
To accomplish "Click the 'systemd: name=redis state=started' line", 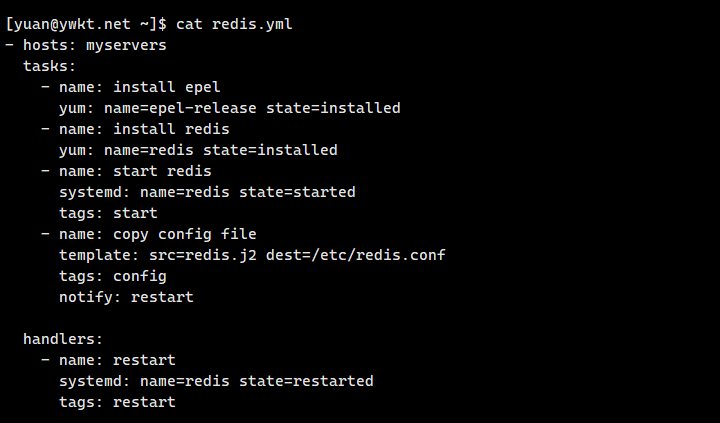I will coord(207,192).
